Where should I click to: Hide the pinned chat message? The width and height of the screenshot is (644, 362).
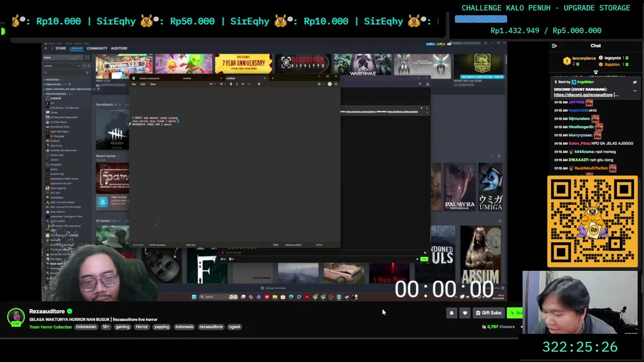coord(635,82)
